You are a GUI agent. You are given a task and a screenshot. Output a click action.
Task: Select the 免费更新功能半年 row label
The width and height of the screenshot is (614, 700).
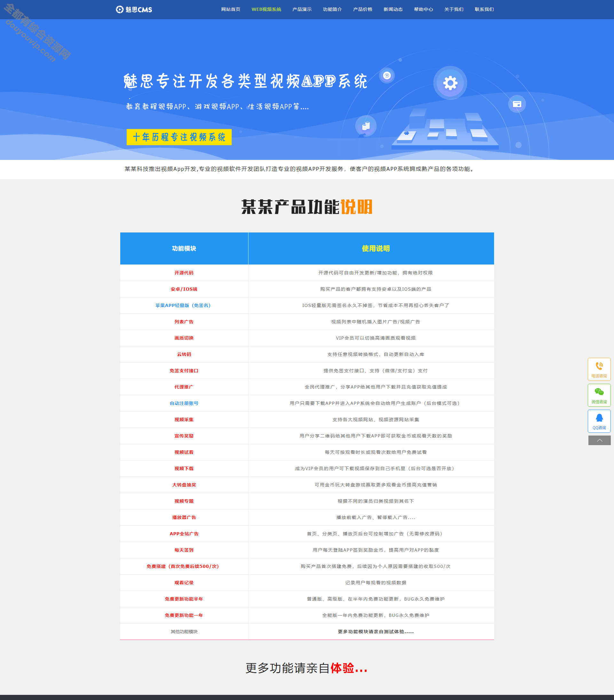click(184, 599)
